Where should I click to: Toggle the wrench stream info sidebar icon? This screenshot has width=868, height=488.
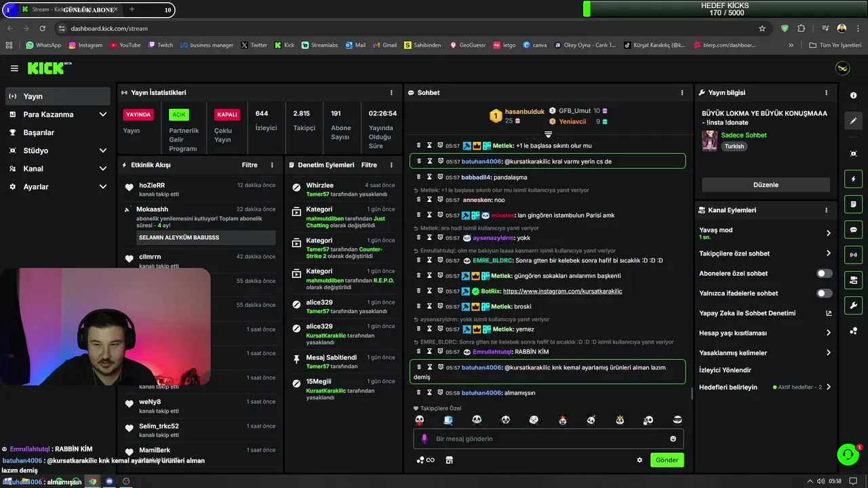[x=853, y=305]
